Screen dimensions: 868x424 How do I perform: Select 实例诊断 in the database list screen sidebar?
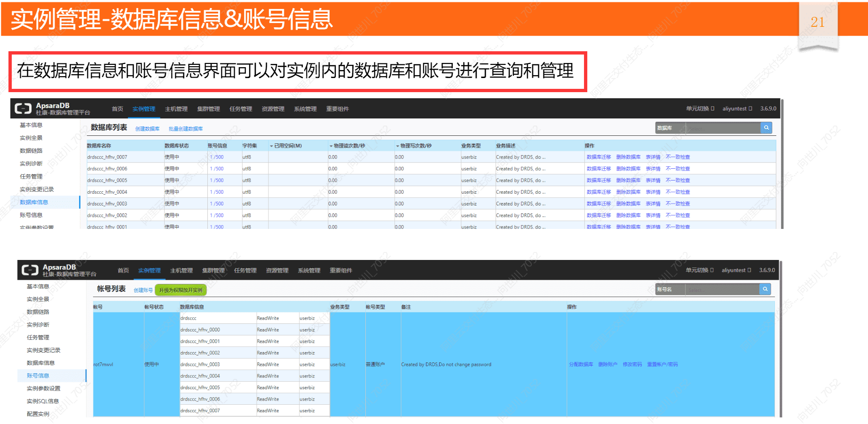click(31, 164)
